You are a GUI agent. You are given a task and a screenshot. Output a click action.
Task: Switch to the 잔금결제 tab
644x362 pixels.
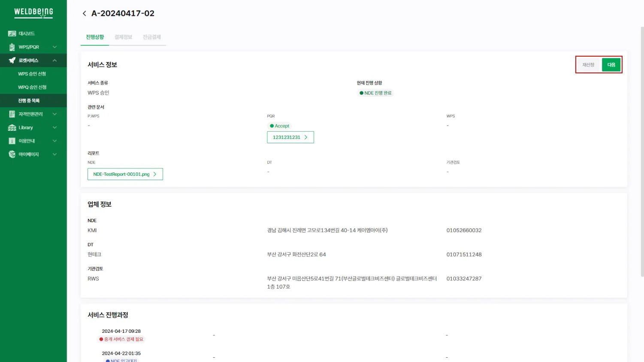(151, 37)
